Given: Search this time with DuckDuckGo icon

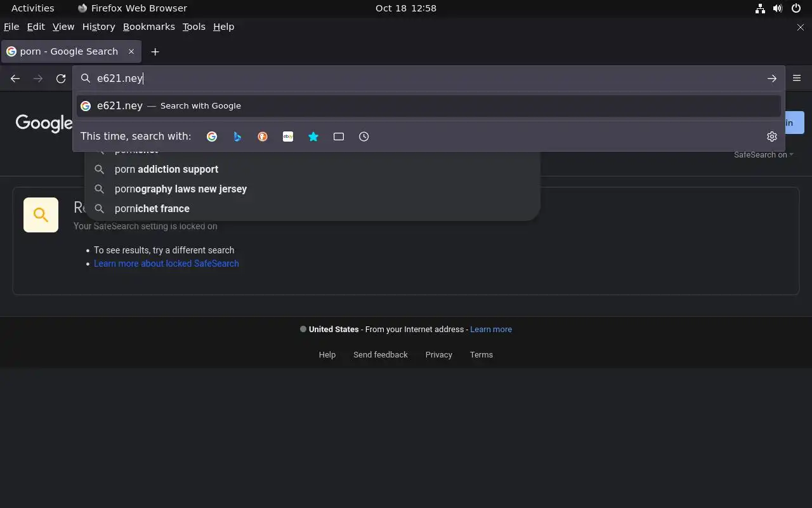Looking at the screenshot, I should click(263, 137).
